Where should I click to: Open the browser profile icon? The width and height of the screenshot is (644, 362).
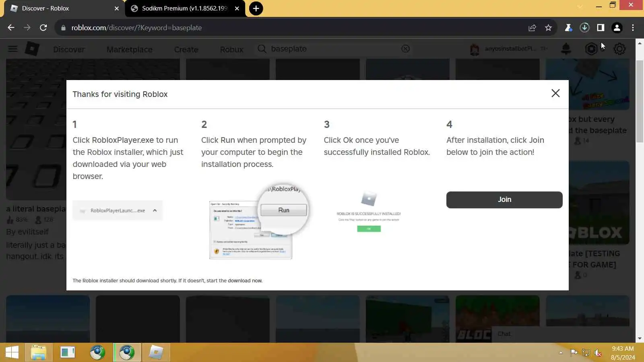click(x=617, y=28)
